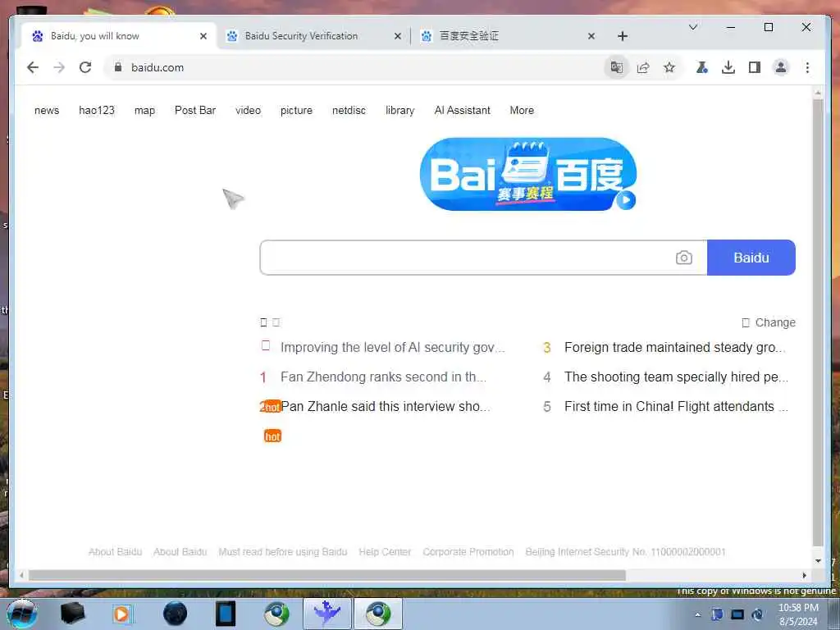
Task: Open 'Foreign trade maintained steady' hot search
Action: point(674,347)
